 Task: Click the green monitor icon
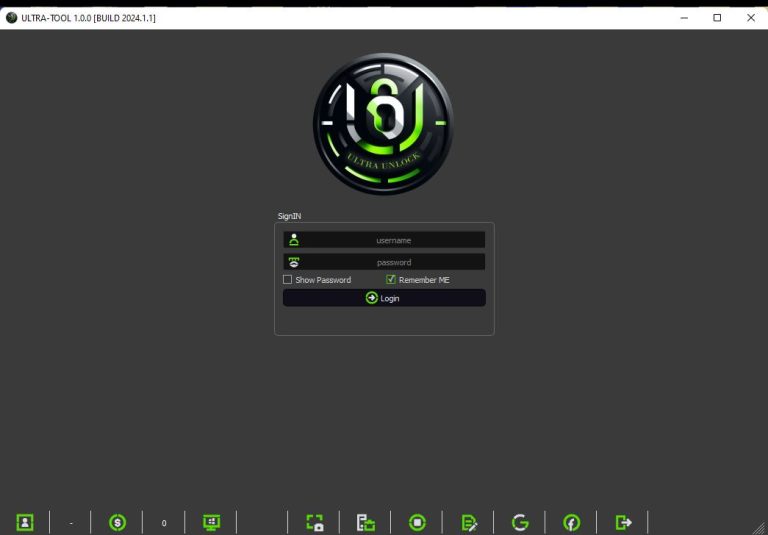pos(212,522)
